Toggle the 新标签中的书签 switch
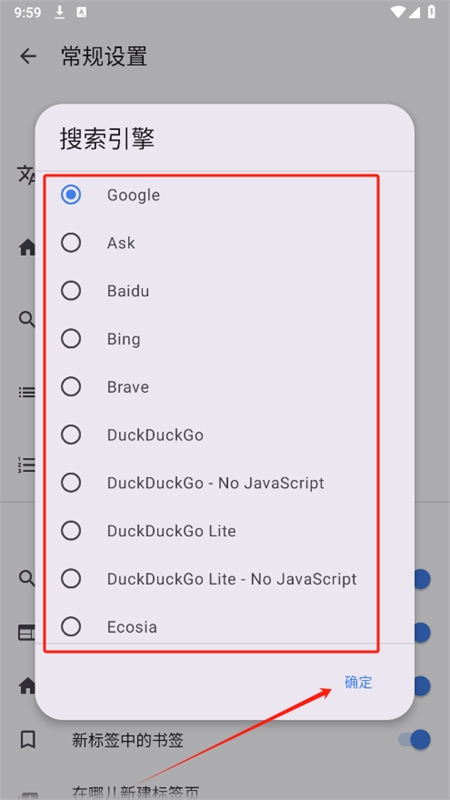 pyautogui.click(x=415, y=739)
